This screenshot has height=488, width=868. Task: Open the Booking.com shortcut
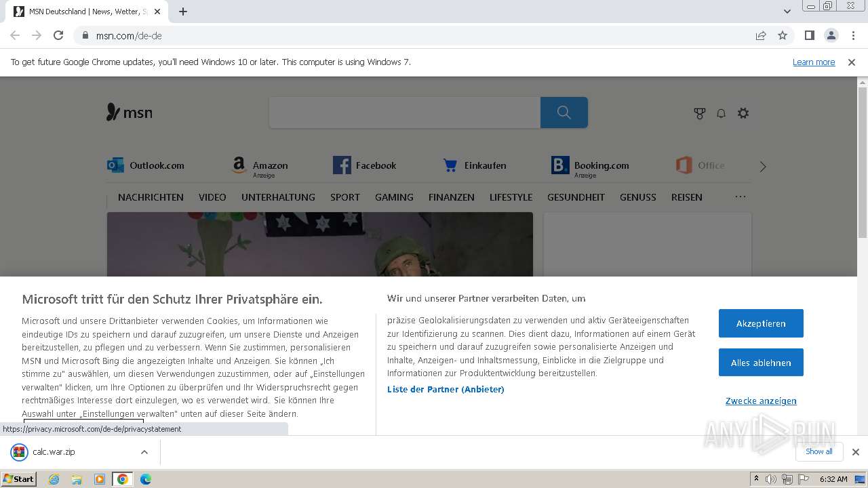click(591, 167)
